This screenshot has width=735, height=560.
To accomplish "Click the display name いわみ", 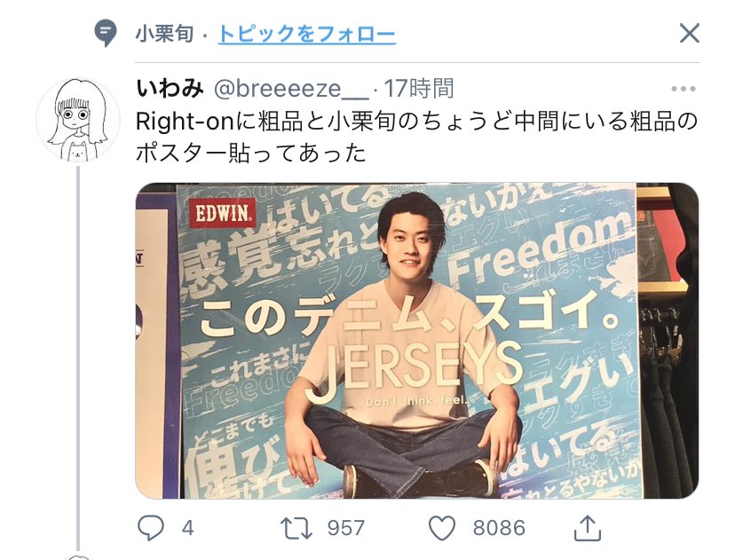I will [170, 88].
